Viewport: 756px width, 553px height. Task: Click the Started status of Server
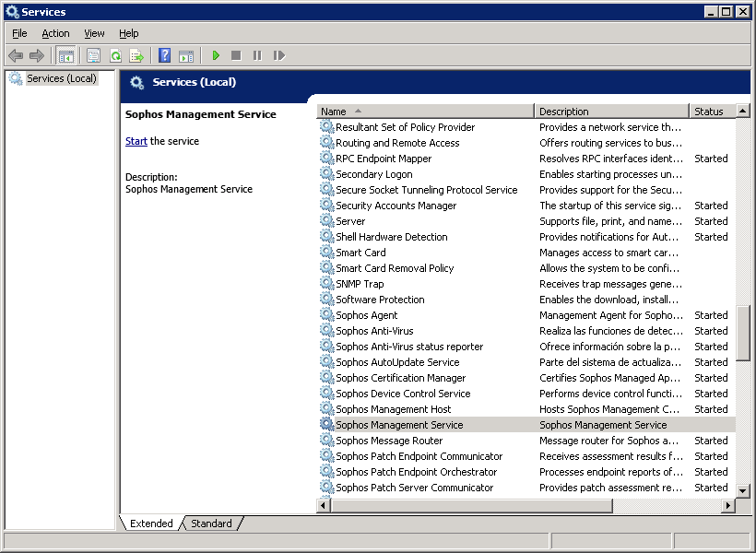pos(711,221)
